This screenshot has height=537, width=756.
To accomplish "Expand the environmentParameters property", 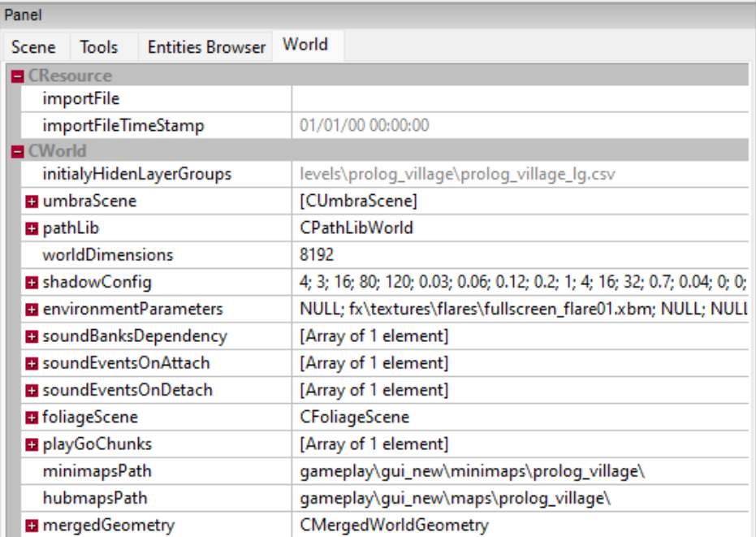I will pos(32,310).
